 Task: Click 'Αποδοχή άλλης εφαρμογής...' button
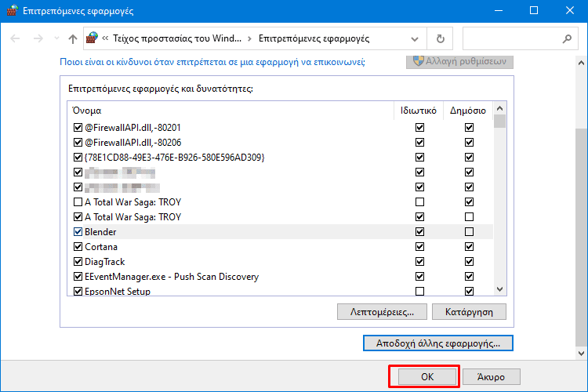pos(438,343)
